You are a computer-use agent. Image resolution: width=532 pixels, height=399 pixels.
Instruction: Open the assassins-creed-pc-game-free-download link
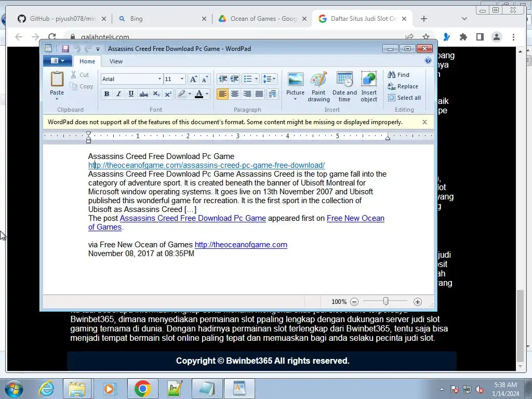206,165
